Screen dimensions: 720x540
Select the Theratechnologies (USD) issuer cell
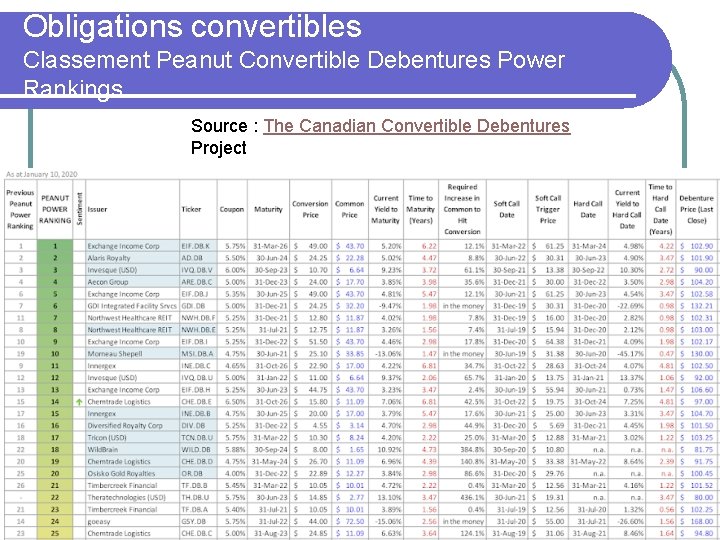pos(132,497)
